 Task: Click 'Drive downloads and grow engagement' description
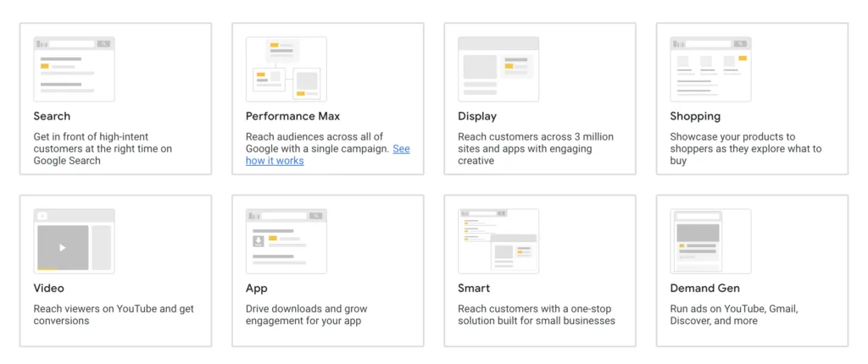306,315
